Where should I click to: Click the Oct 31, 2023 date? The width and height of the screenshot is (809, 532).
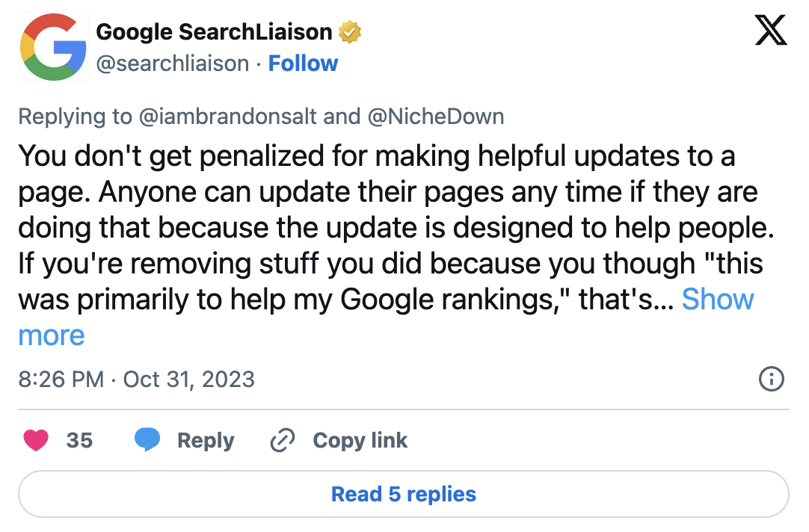(x=189, y=380)
